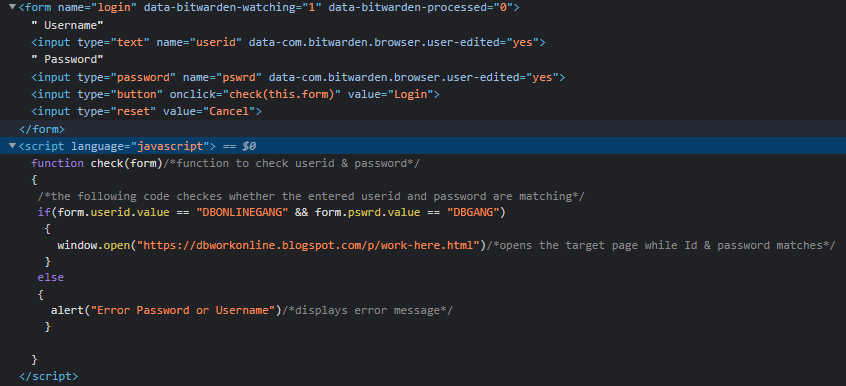846x386 pixels.
Task: Click the value="Cancel" attribute
Action: click(x=209, y=111)
